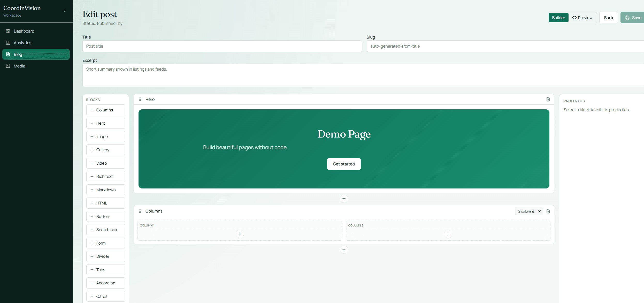Insert block between Hero and Columns
The image size is (644, 303).
[344, 199]
